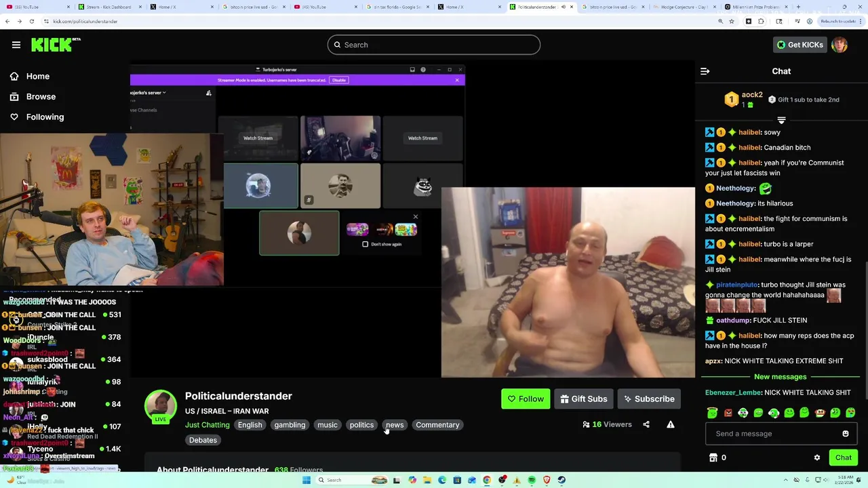Viewport: 868px width, 488px height.
Task: Click the pirateinpluto username in chat
Action: [736, 285]
